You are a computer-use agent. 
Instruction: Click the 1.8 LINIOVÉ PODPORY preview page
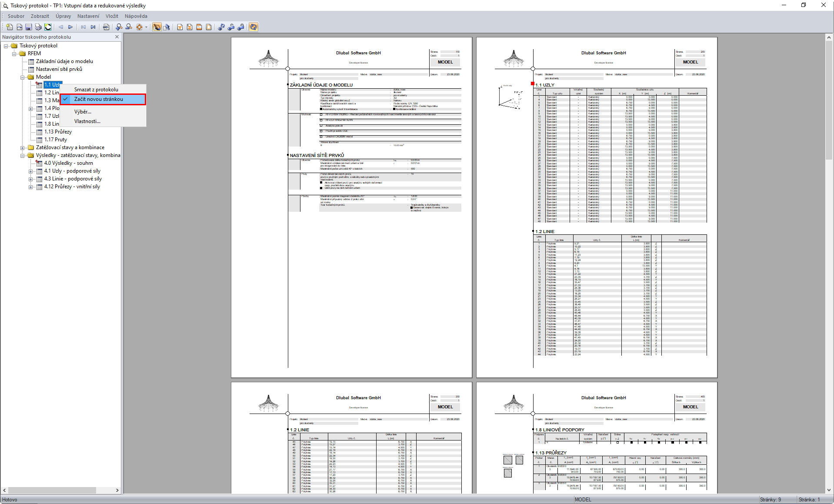597,438
